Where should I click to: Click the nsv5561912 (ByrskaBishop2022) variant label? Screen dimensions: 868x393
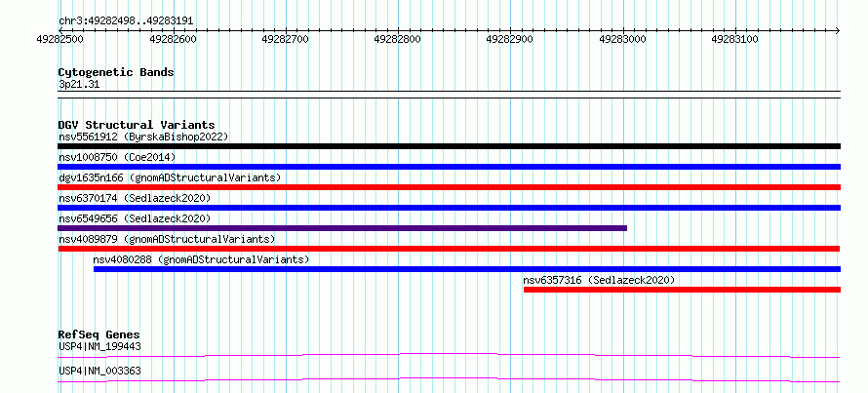142,138
